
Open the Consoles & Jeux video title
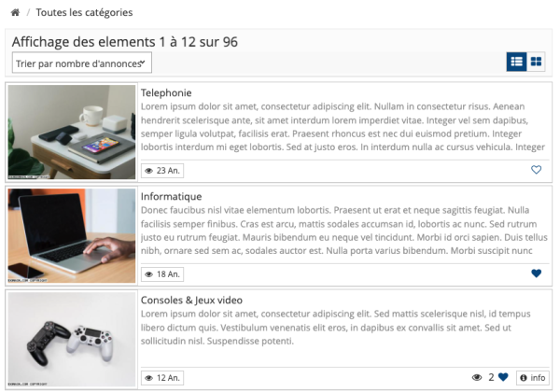point(191,300)
